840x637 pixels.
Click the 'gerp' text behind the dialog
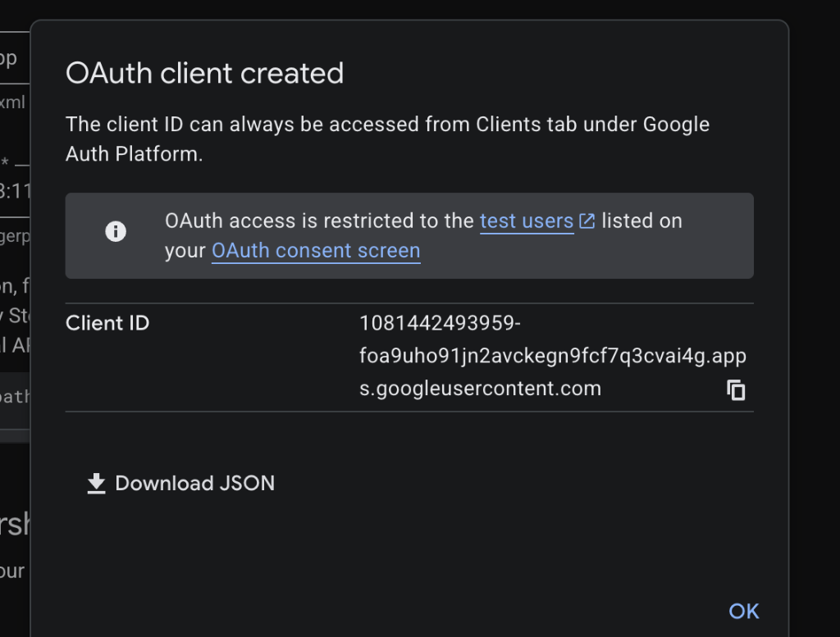point(15,236)
